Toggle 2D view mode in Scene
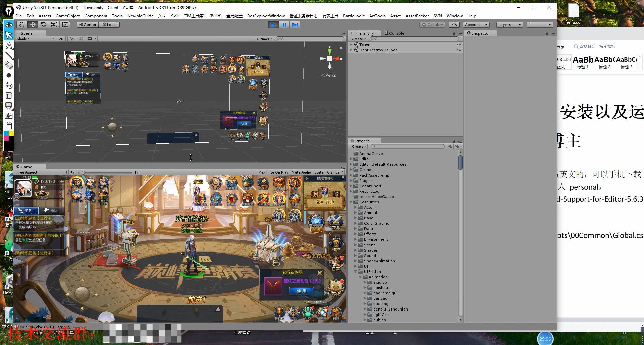 61,39
